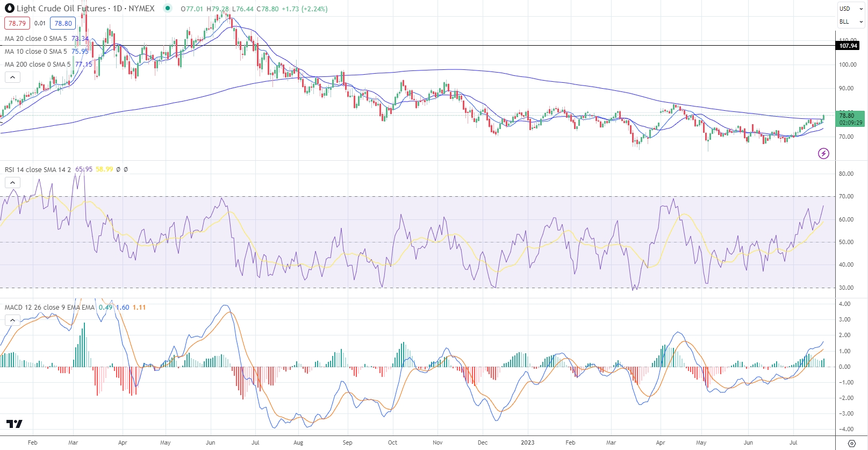
Task: Select the MA 200 close indicator label
Action: [37, 65]
